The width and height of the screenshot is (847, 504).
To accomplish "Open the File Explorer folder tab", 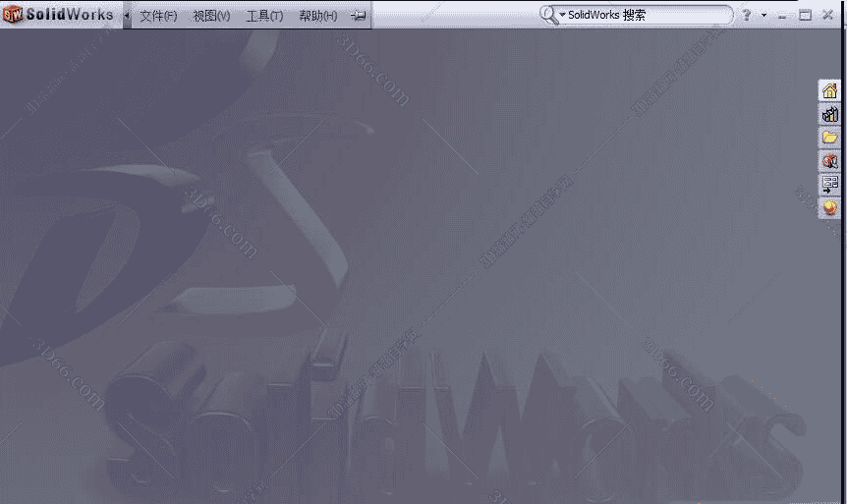I will point(829,138).
